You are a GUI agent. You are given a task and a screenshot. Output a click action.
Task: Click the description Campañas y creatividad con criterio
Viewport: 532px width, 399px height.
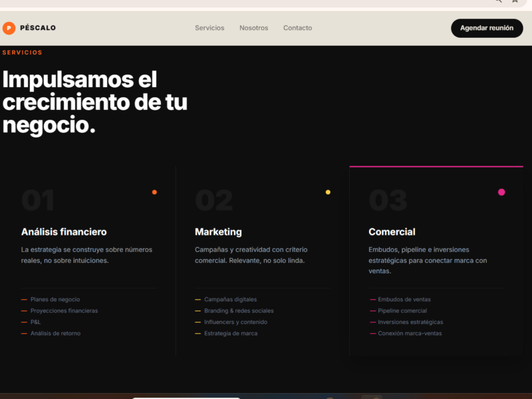click(x=251, y=255)
